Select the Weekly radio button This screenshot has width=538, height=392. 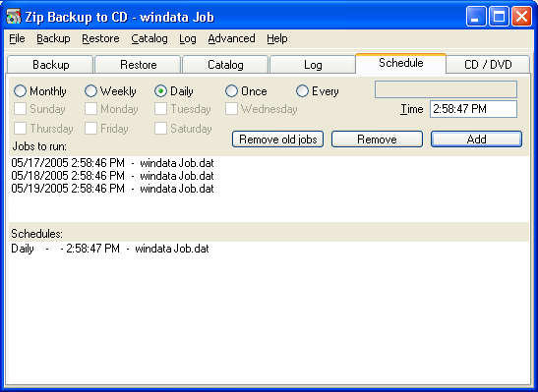click(x=110, y=91)
